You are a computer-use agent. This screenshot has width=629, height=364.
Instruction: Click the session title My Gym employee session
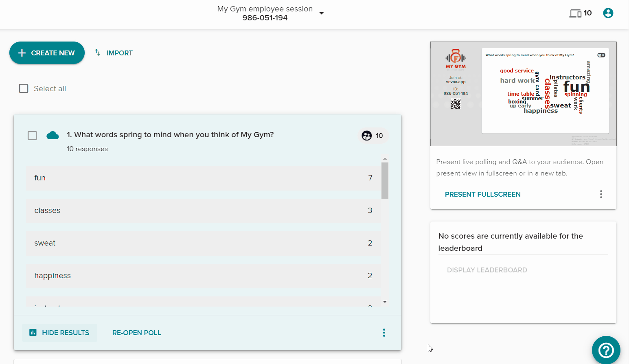(x=265, y=9)
